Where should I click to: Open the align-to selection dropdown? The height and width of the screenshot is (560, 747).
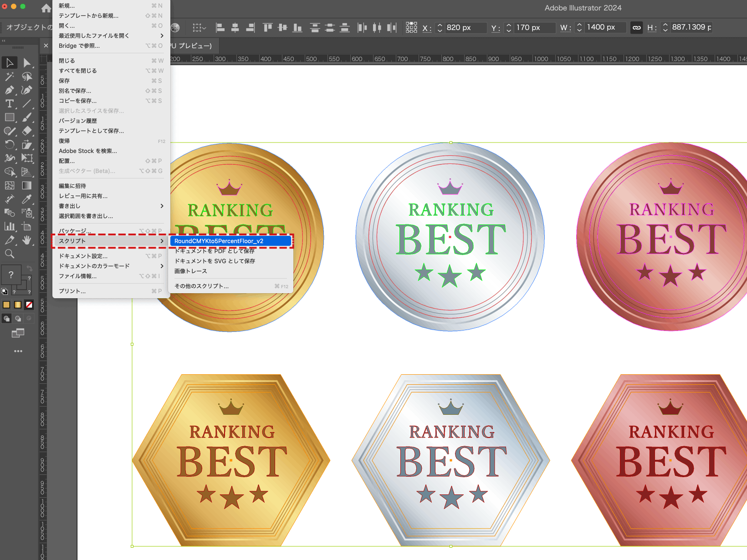[x=199, y=28]
